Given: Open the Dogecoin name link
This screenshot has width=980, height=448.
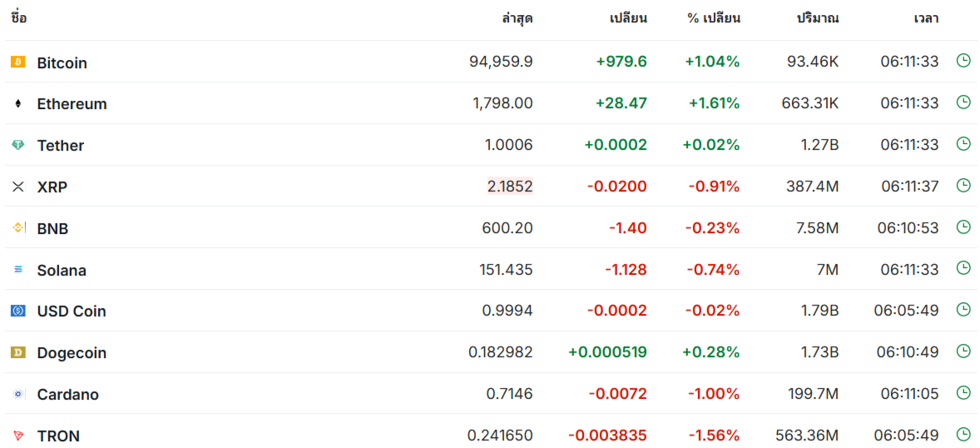Looking at the screenshot, I should click(x=72, y=353).
